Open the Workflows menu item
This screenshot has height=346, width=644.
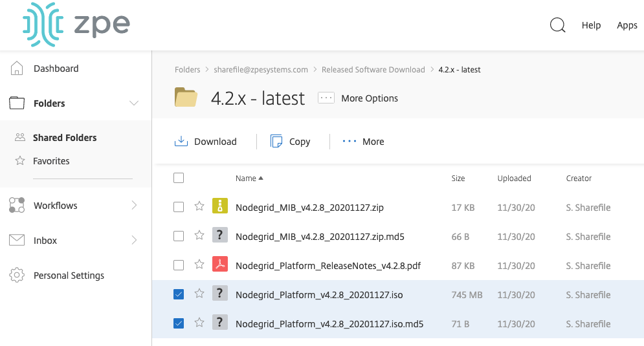(56, 206)
